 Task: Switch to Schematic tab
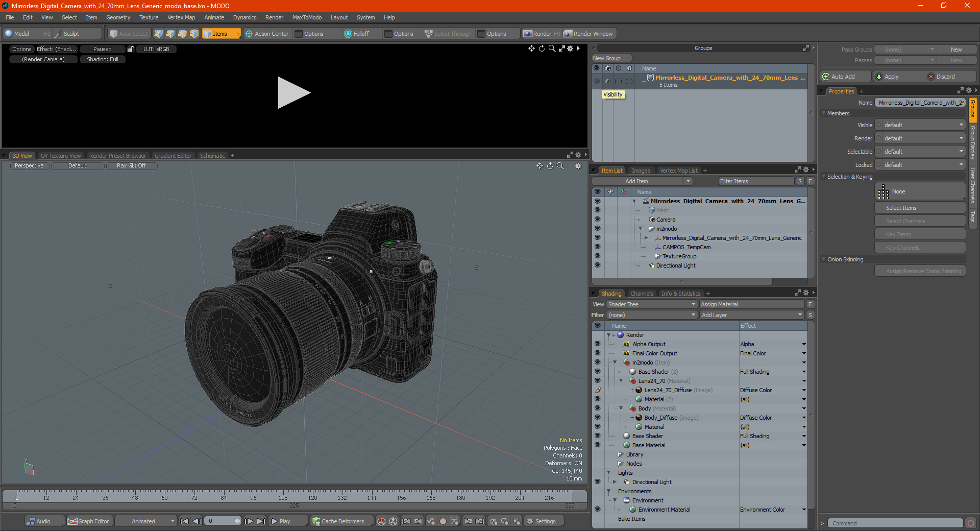point(212,156)
